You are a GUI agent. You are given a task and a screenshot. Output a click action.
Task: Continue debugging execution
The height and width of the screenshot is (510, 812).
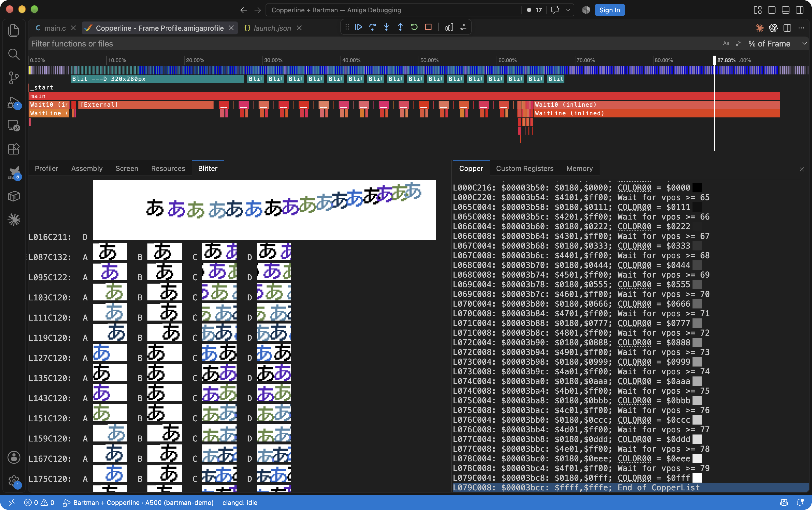click(359, 27)
